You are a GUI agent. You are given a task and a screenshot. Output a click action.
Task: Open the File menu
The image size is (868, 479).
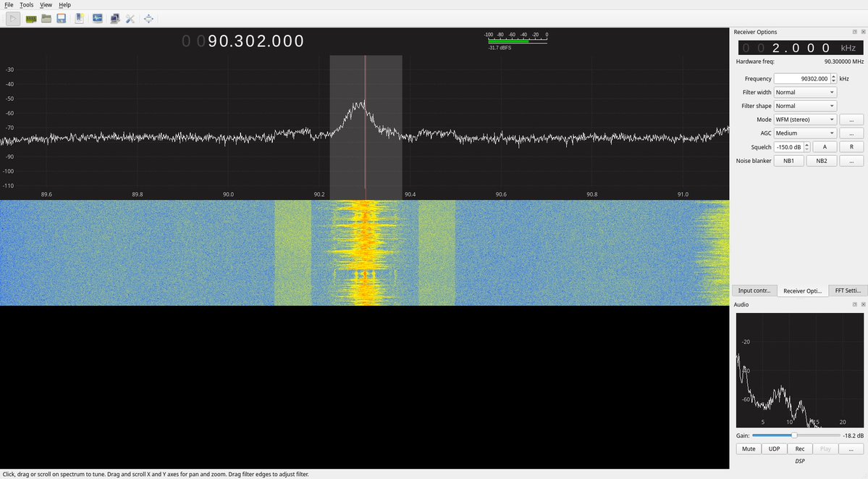(x=9, y=5)
